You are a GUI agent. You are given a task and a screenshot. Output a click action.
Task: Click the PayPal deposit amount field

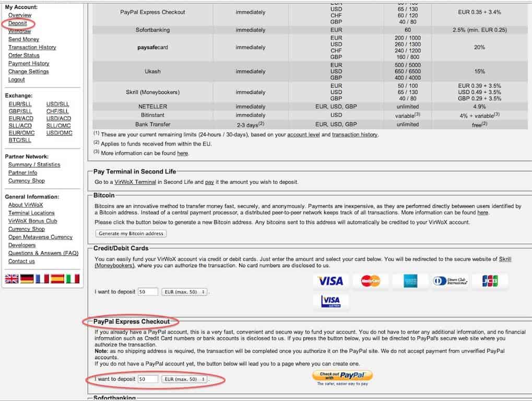pyautogui.click(x=148, y=379)
